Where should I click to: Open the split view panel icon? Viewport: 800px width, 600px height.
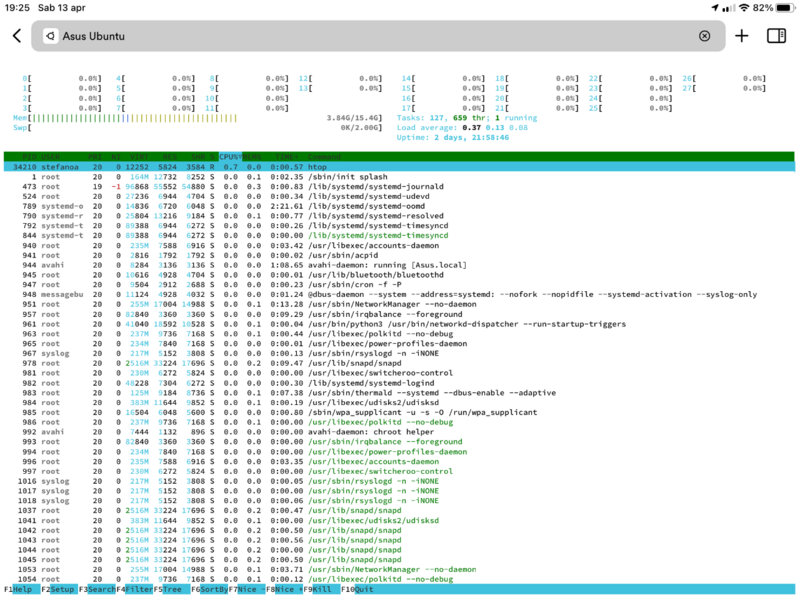[x=776, y=36]
